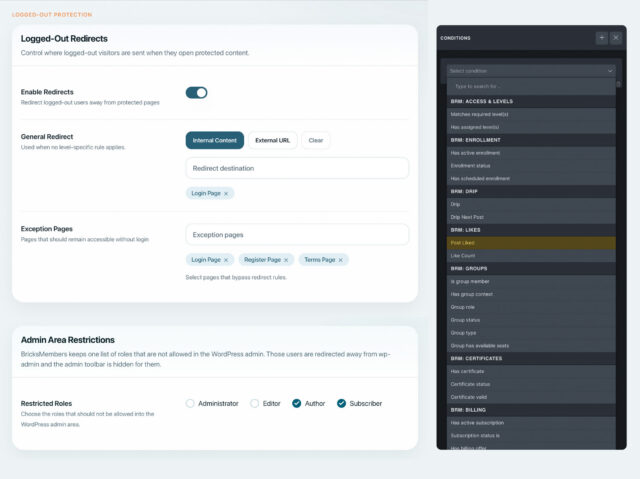Image resolution: width=640 pixels, height=479 pixels.
Task: Check the Administrator restricted role
Action: tap(190, 404)
